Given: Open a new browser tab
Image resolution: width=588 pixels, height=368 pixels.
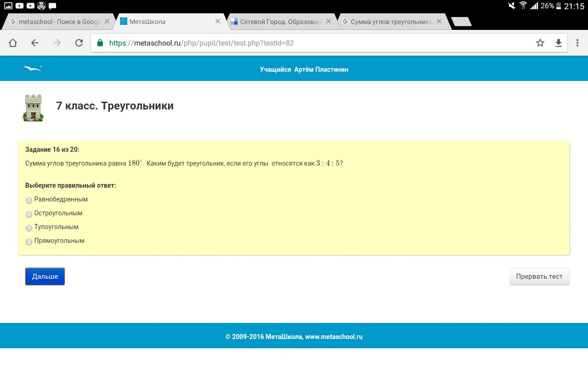Looking at the screenshot, I should tap(461, 22).
